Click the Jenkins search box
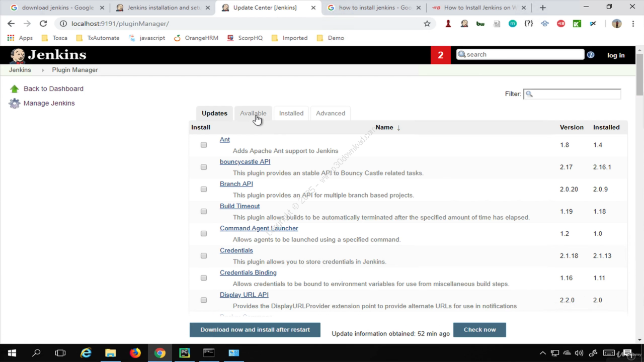This screenshot has height=362, width=644. pyautogui.click(x=520, y=55)
